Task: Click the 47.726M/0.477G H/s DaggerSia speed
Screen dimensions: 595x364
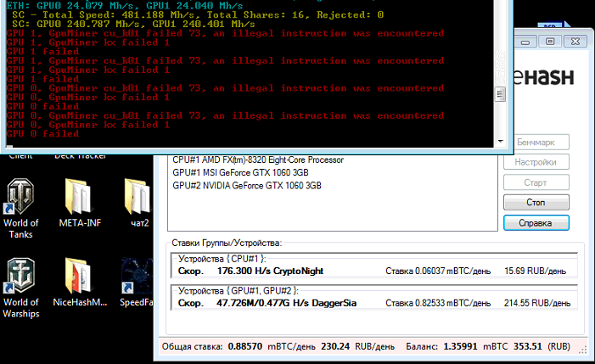Action: point(287,303)
